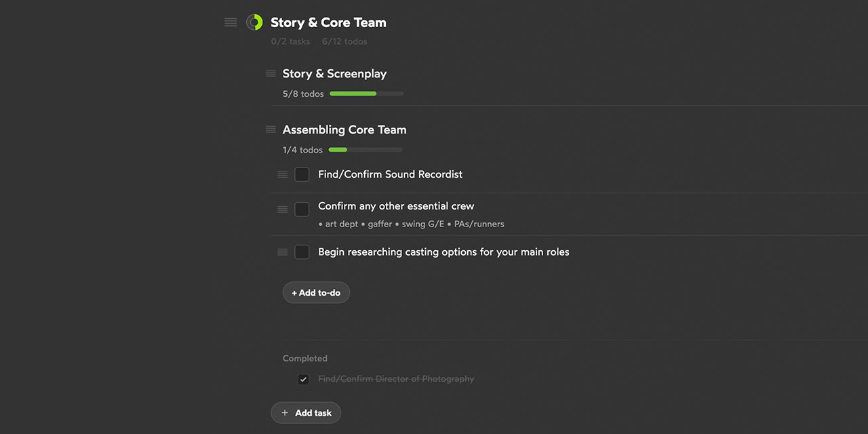Tick the Confirm any other essential crew checkbox
Image resolution: width=868 pixels, height=434 pixels.
302,210
